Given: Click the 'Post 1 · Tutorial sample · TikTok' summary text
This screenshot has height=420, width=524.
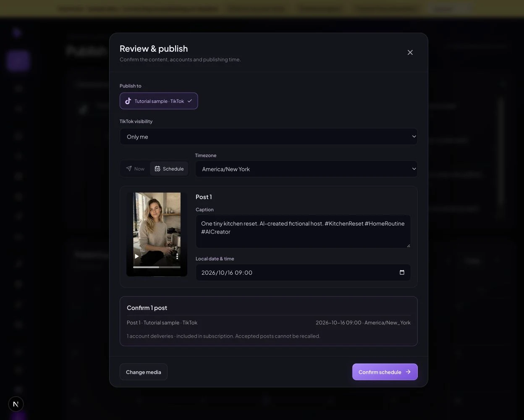Looking at the screenshot, I should point(162,323).
